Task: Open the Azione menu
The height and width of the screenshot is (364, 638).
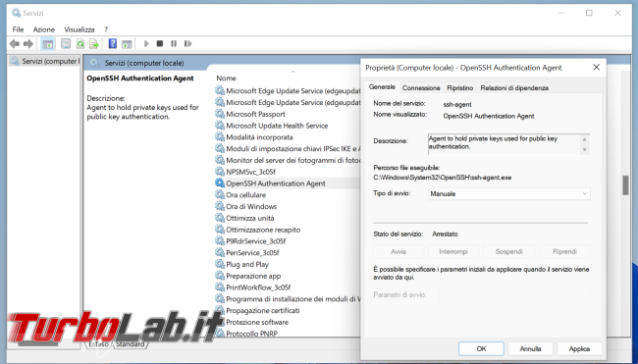Action: pos(44,29)
